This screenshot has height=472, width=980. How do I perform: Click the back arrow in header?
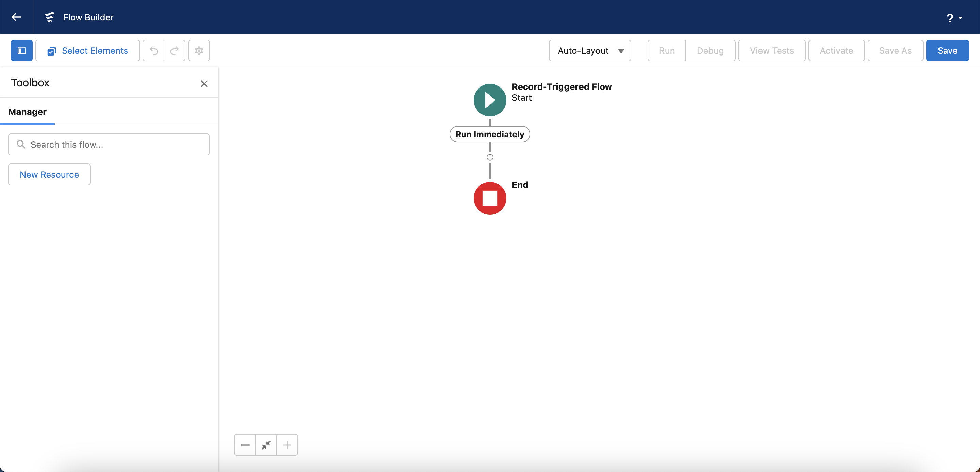tap(16, 17)
